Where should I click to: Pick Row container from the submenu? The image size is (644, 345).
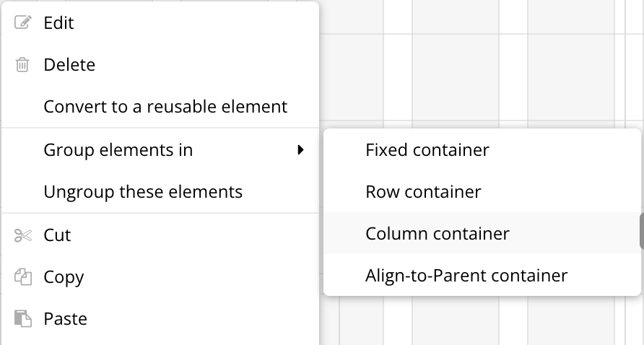point(482,192)
